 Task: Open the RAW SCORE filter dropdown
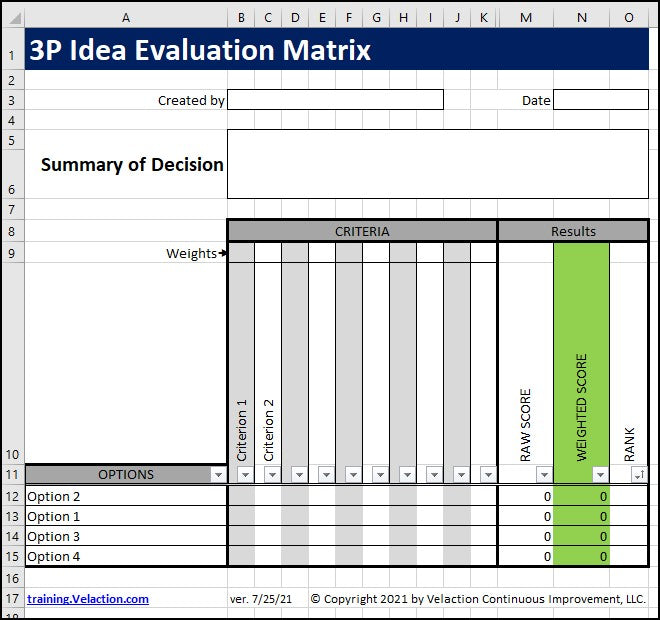pos(543,475)
